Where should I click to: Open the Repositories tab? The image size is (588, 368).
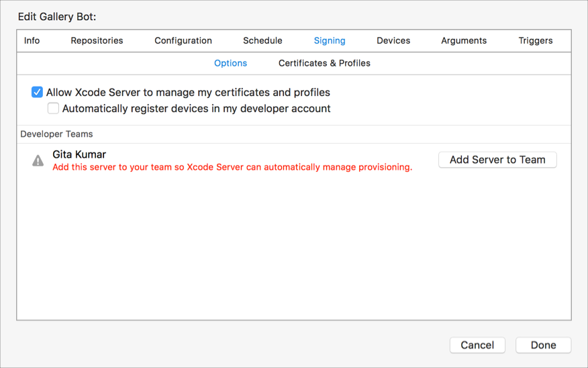pyautogui.click(x=97, y=41)
